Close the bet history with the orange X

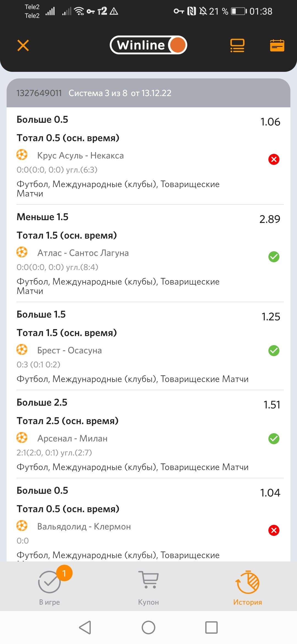coord(23,45)
